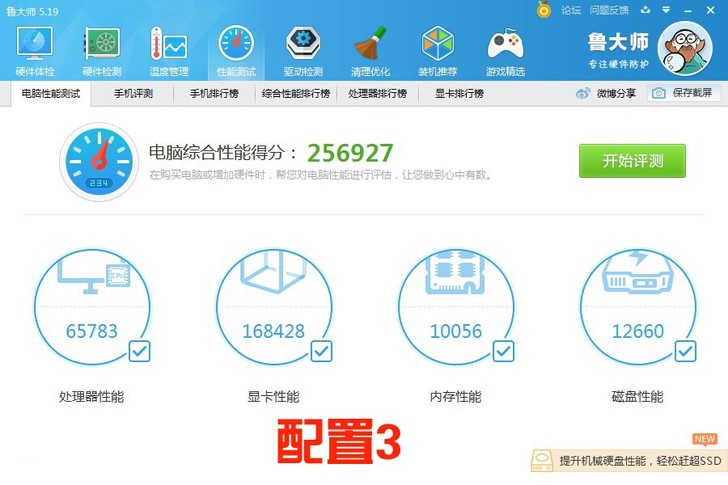Switch to 电脑性能测试 tab
This screenshot has height=485, width=728.
[51, 94]
